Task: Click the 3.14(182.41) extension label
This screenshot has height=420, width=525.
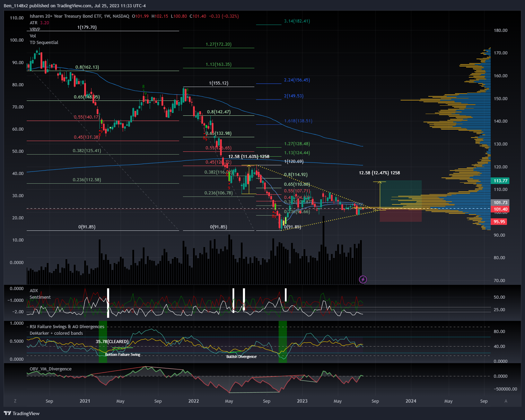Action: [x=297, y=21]
